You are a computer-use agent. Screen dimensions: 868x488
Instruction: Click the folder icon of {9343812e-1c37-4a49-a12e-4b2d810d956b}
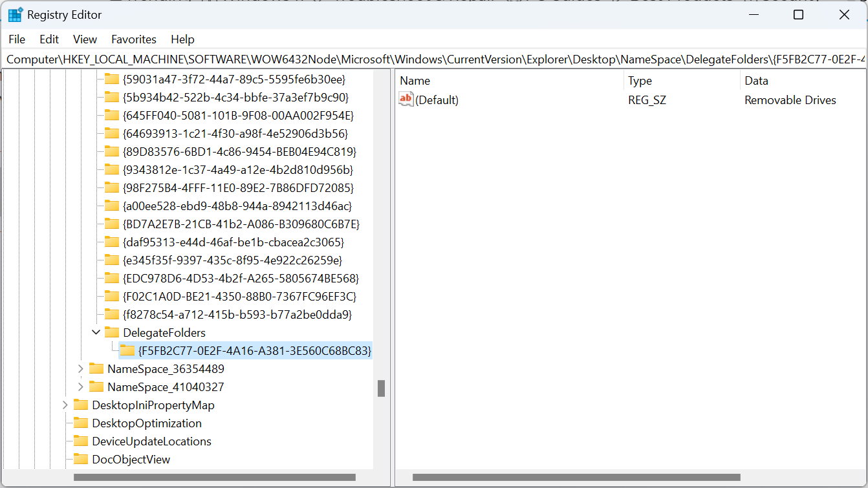tap(112, 170)
